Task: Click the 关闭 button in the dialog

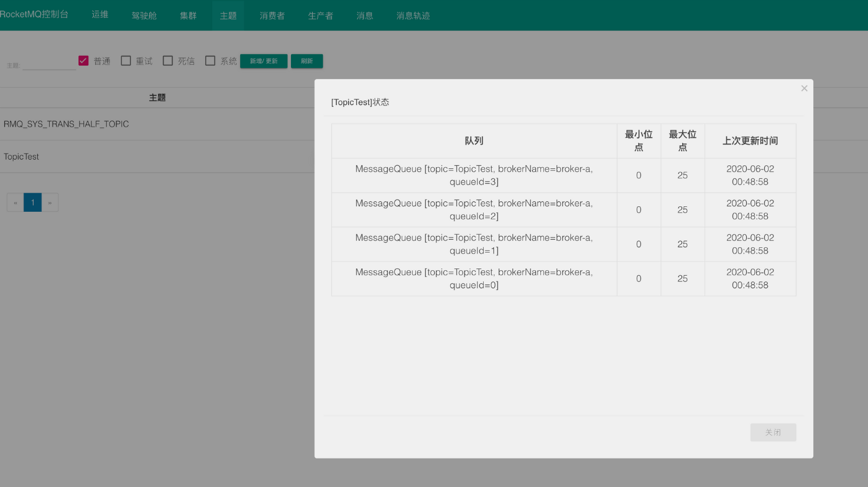Action: click(x=773, y=432)
